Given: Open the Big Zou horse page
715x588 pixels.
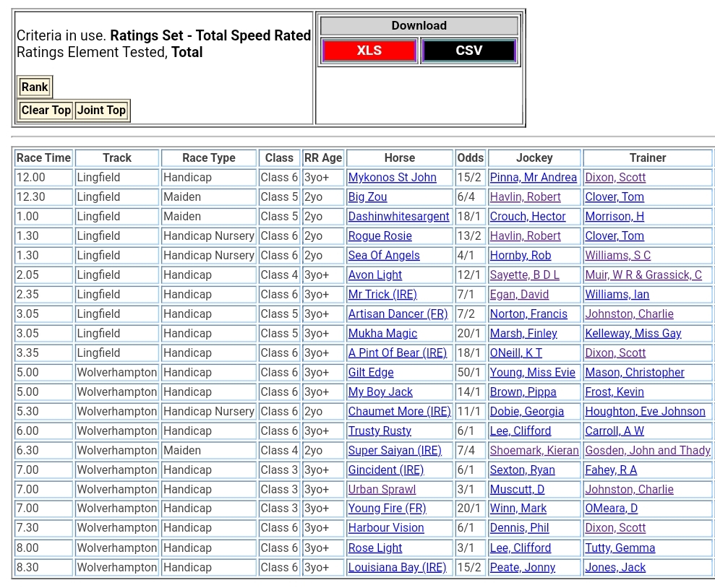Looking at the screenshot, I should 367,197.
